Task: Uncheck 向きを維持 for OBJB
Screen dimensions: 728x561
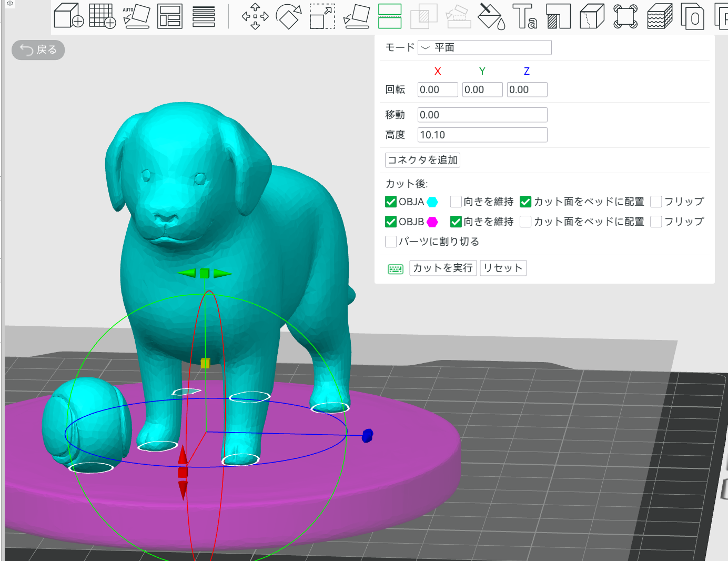Action: (x=456, y=222)
